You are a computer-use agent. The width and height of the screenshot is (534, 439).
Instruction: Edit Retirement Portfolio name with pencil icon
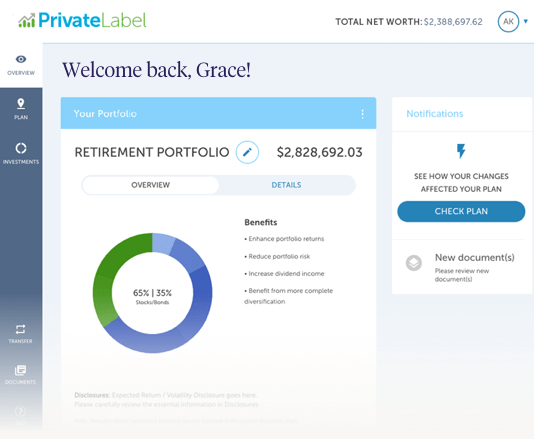247,152
